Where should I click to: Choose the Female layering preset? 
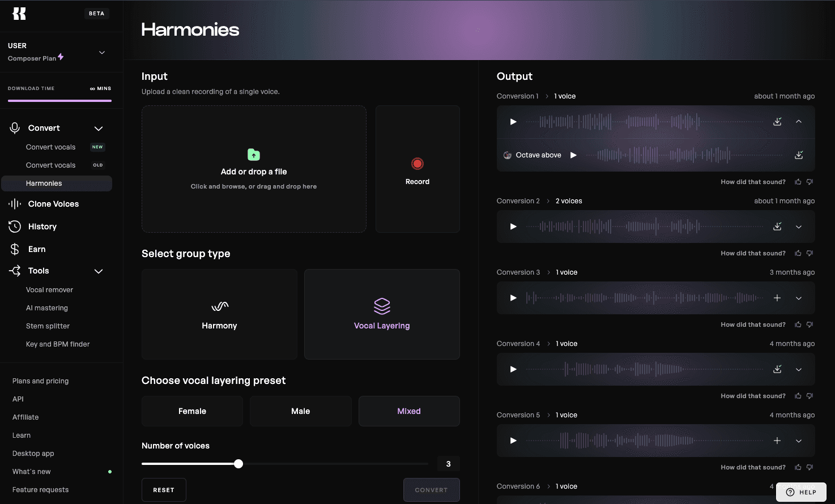tap(192, 411)
